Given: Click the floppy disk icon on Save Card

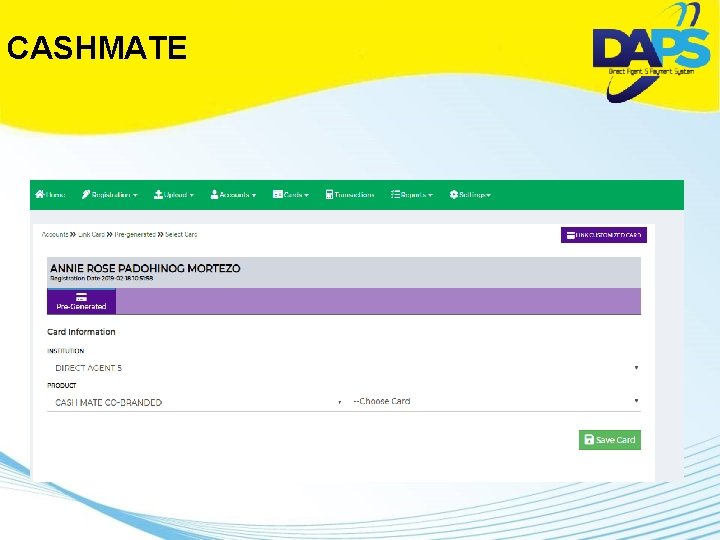Looking at the screenshot, I should point(589,439).
